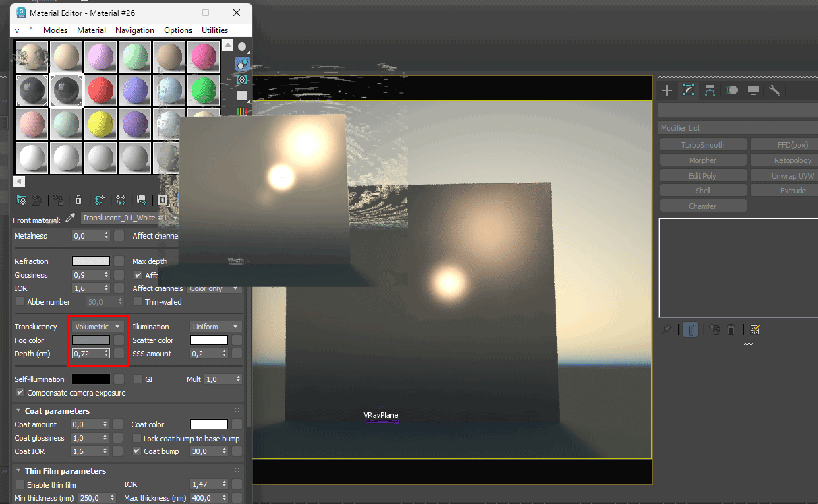Open the Navigation menu
This screenshot has width=818, height=504.
[x=135, y=30]
